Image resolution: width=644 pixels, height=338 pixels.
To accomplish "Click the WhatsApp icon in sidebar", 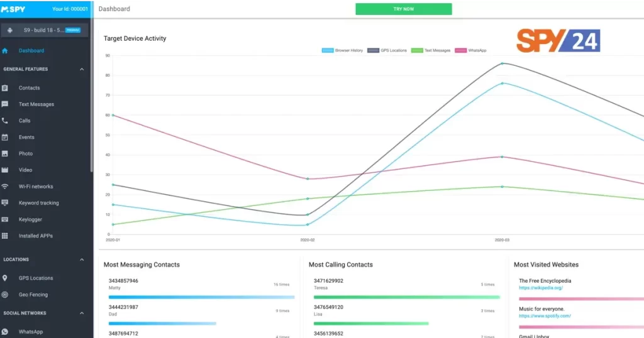I will pyautogui.click(x=5, y=332).
